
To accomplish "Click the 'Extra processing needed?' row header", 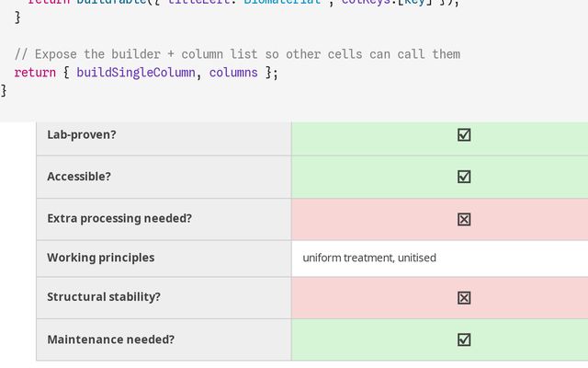I will coord(119,219).
